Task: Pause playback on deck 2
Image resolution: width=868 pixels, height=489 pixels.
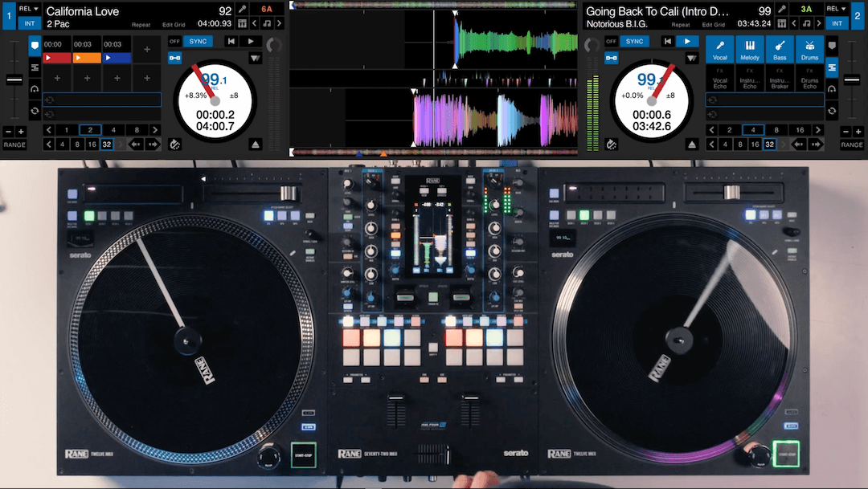Action: [687, 42]
